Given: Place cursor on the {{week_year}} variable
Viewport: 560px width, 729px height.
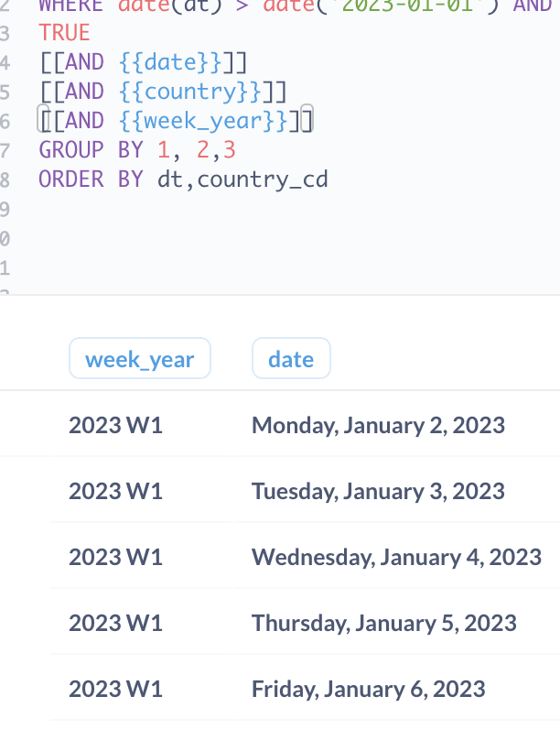Looking at the screenshot, I should click(x=203, y=120).
